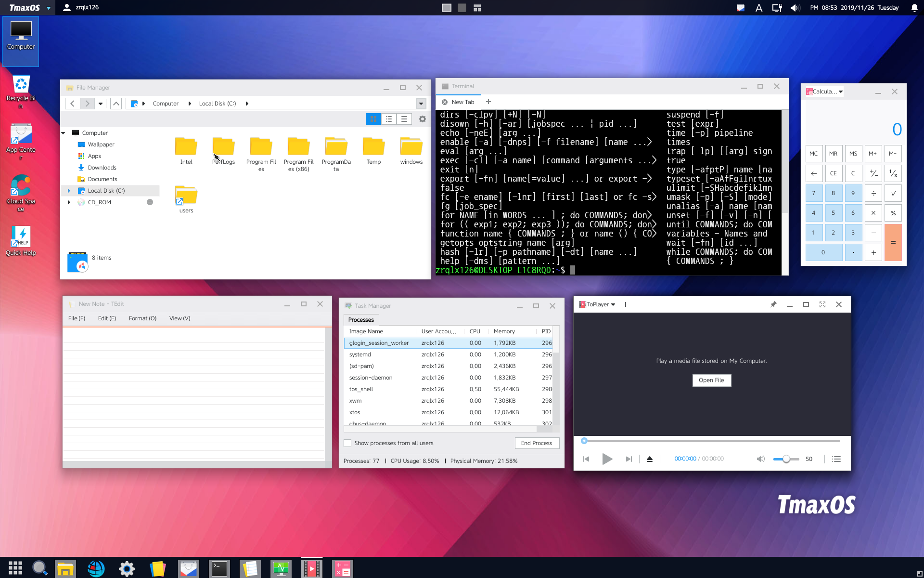924x578 pixels.
Task: Click the ToPlayer seek progress bar
Action: 711,441
